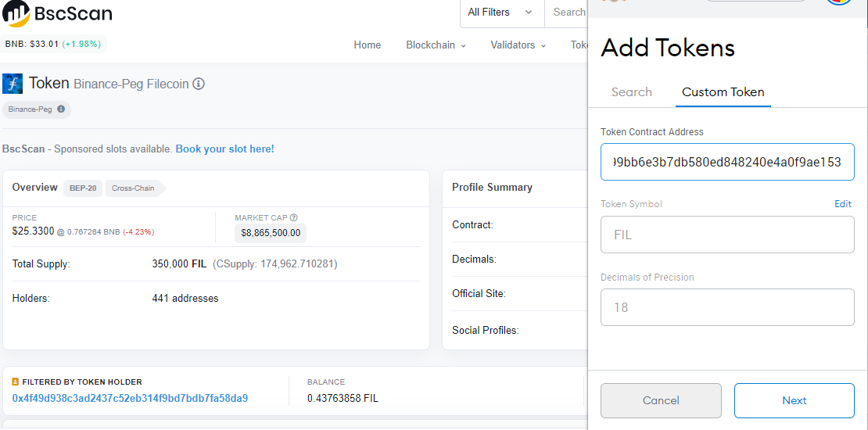Click the MetaMask account avatar icon

(x=838, y=3)
